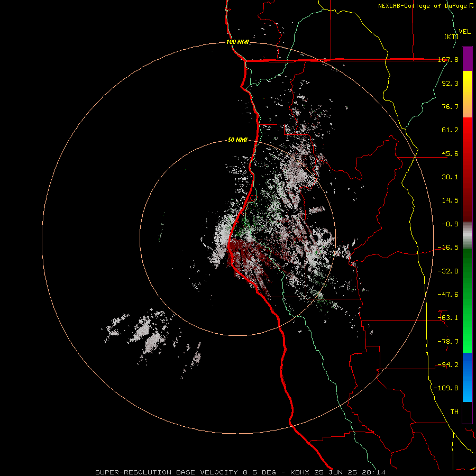Click the 100 NMI range ring label
Screen dimensions: 476x476
click(237, 42)
